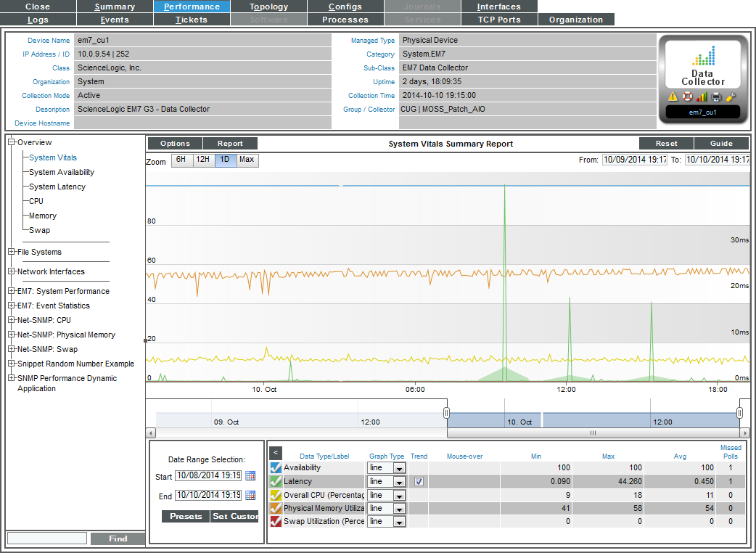Expand the Snippet Random Number Example node

point(12,364)
